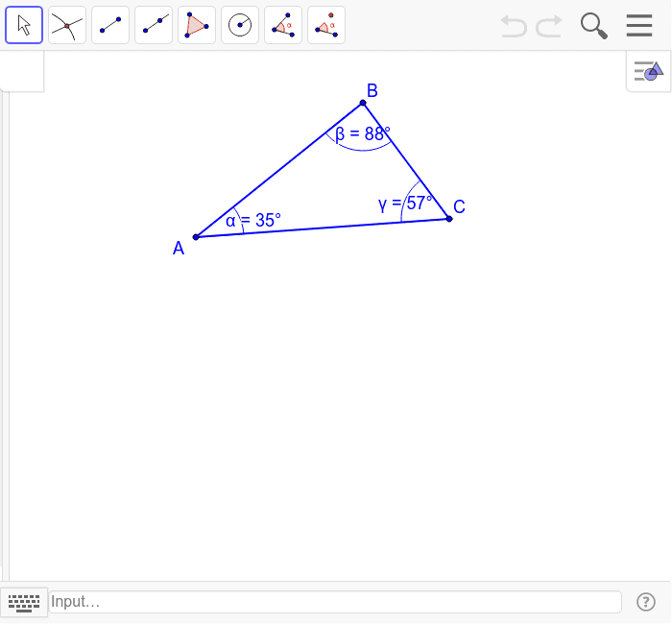Screen dimensions: 672x624
Task: Click the angle label γ = 57°
Action: click(405, 204)
